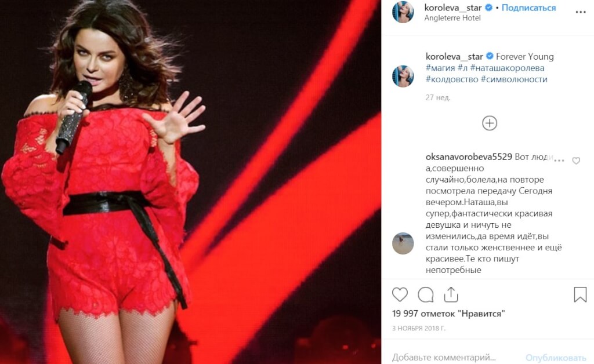Open comments with the speech bubble icon
The height and width of the screenshot is (364, 594).
[x=425, y=294]
